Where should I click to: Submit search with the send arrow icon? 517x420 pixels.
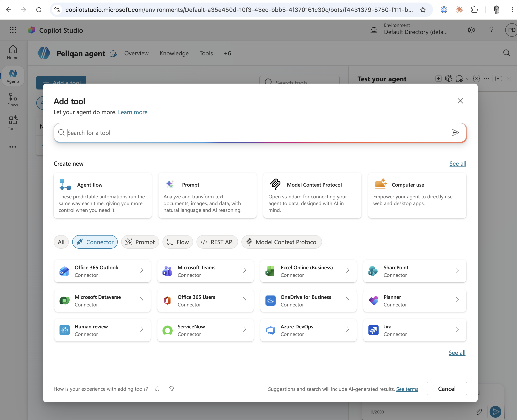tap(456, 133)
